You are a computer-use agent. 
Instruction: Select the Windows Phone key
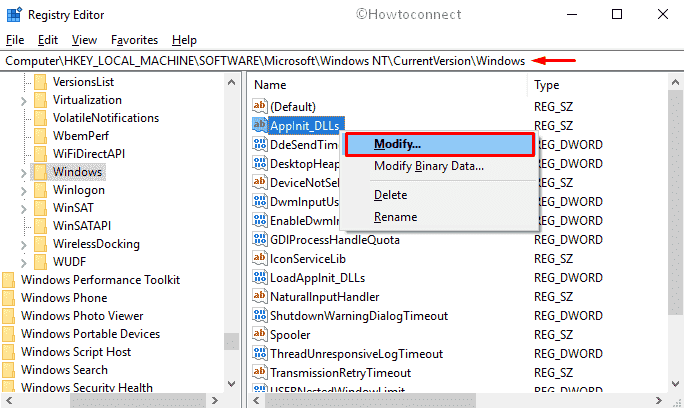[64, 298]
